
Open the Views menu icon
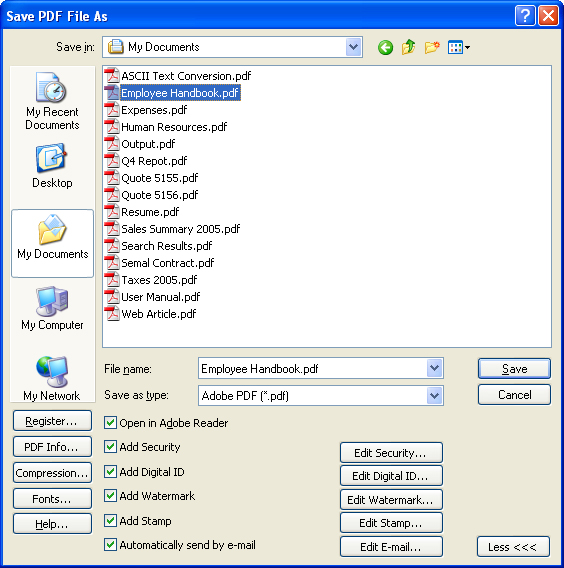[459, 47]
